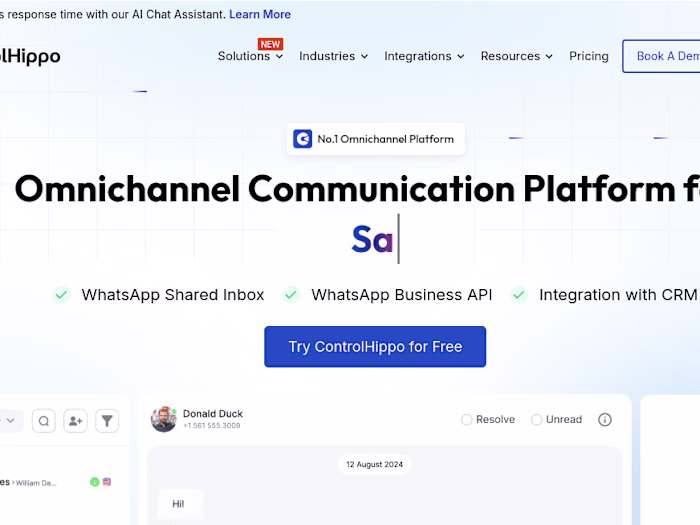Select the Unread radio button
Image resolution: width=700 pixels, height=525 pixels.
coord(537,420)
